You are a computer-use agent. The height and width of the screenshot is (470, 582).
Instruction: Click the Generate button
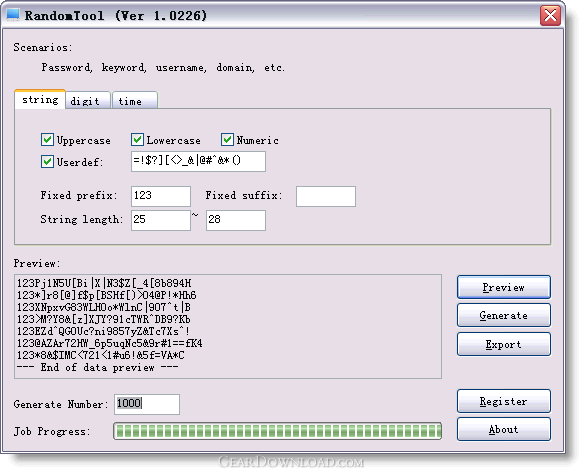click(x=504, y=315)
